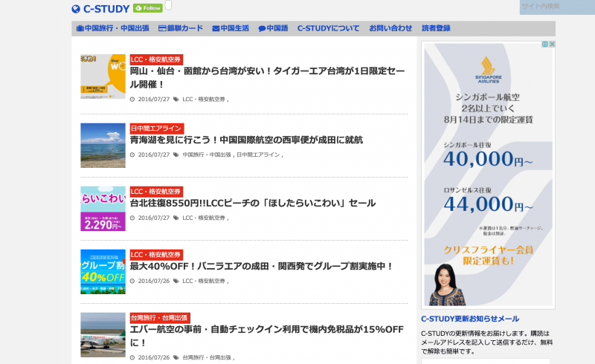This screenshot has width=595, height=364.
Task: Click the envelope icon beside 中国生活
Action: coord(216,29)
